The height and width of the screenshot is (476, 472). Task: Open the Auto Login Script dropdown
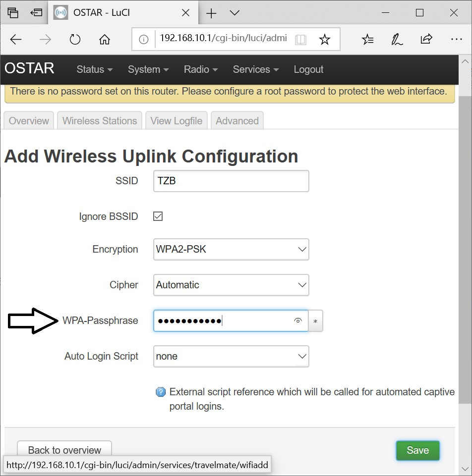coord(231,357)
